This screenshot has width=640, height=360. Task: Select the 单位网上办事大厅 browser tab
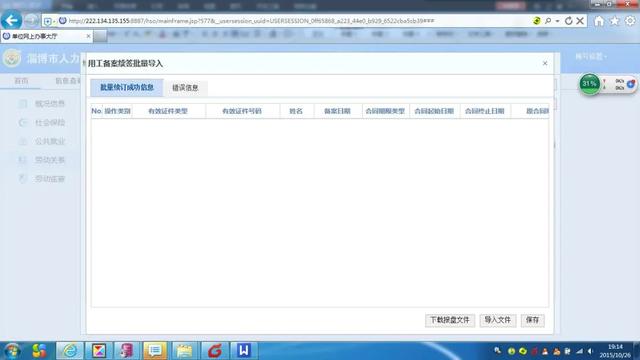pos(47,36)
